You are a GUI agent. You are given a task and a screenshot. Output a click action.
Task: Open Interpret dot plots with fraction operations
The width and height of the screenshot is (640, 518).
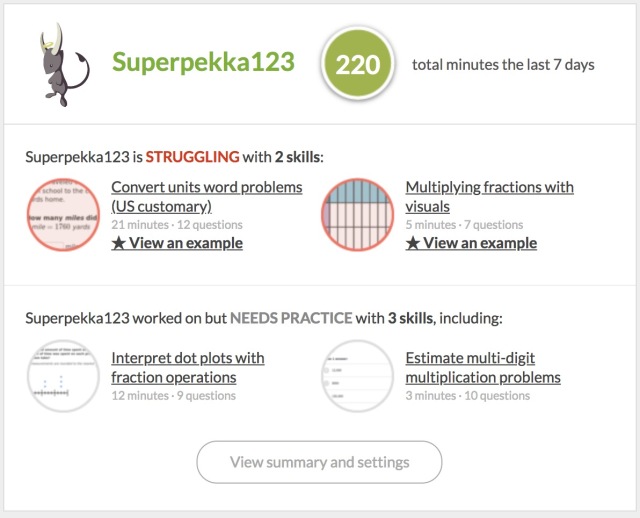[x=187, y=368]
